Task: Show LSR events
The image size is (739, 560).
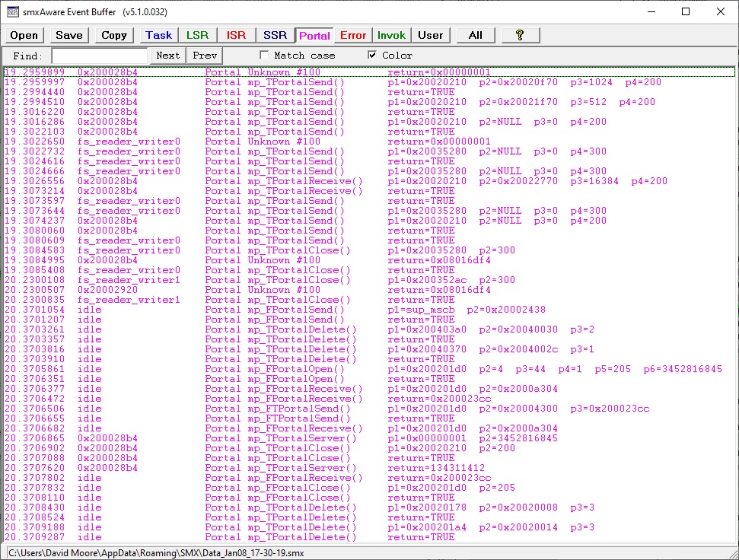Action: [x=197, y=35]
